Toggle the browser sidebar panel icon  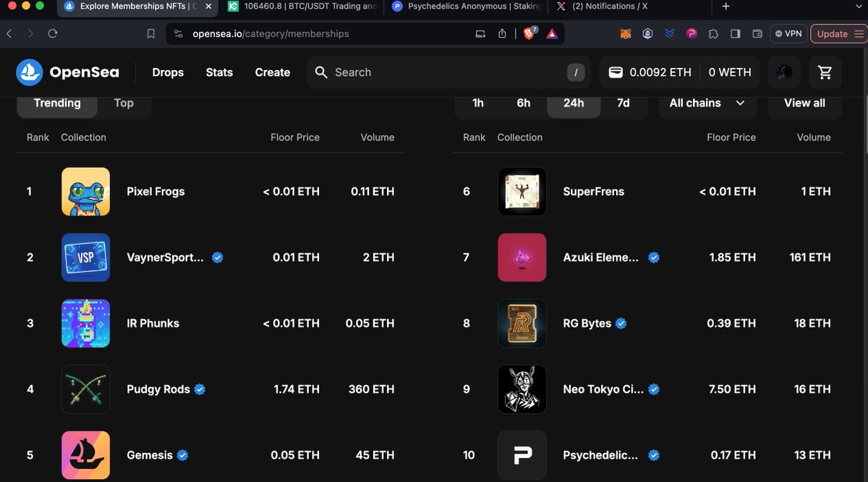tap(735, 33)
